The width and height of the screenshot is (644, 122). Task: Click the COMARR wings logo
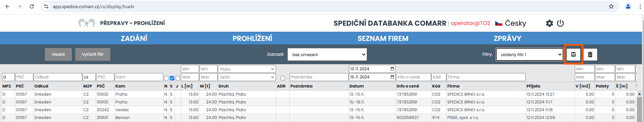[x=87, y=23]
